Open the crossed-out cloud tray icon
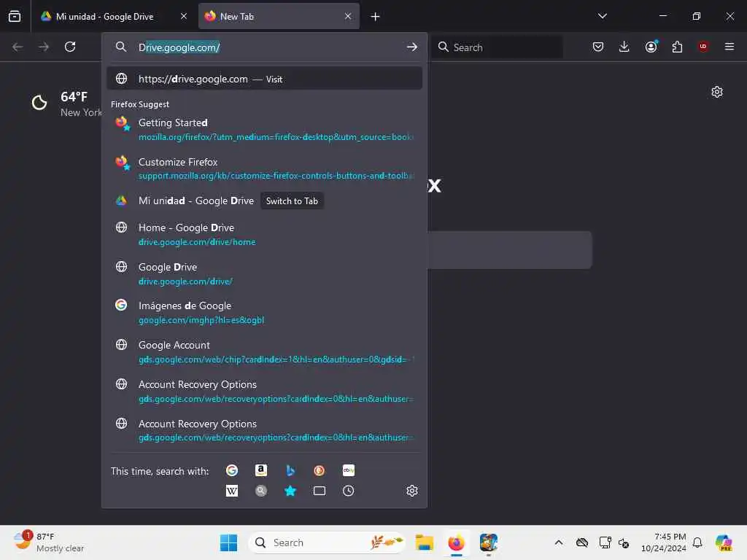 coord(581,542)
